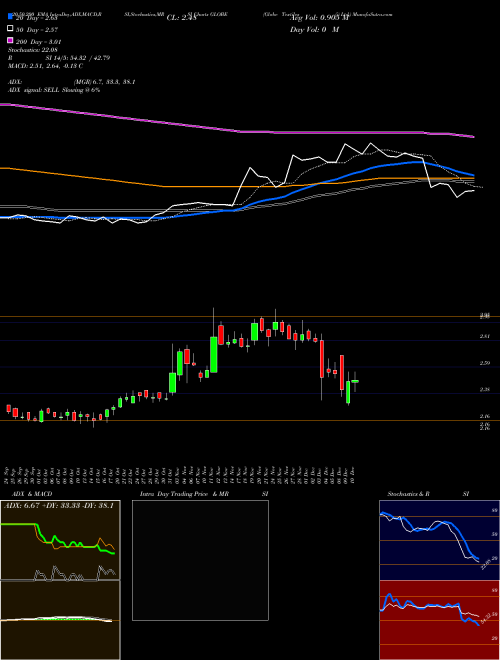Click the 2.81 price axis label
The width and height of the screenshot is (500, 660).
coord(485,336)
